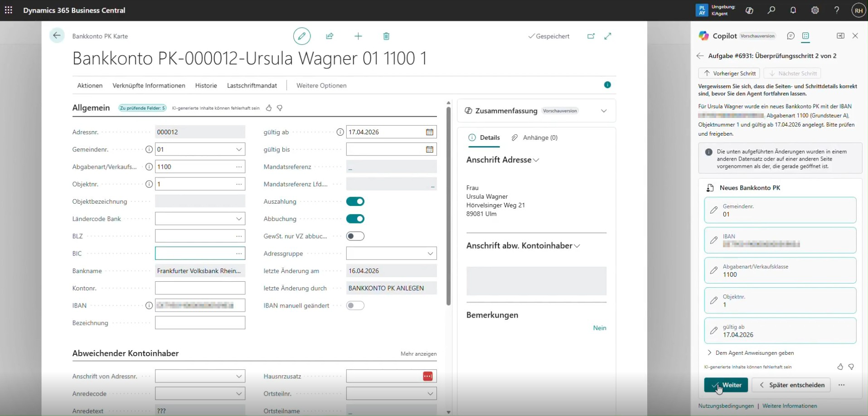Open the Ortsteilnr. dropdown
The image size is (868, 416).
430,393
